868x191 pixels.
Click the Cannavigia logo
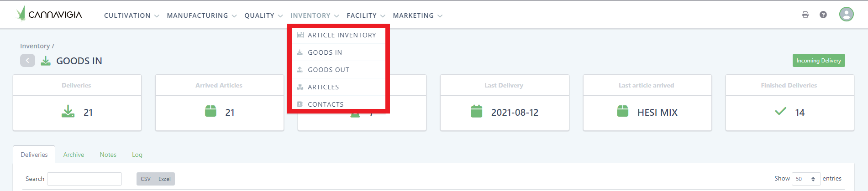point(49,14)
